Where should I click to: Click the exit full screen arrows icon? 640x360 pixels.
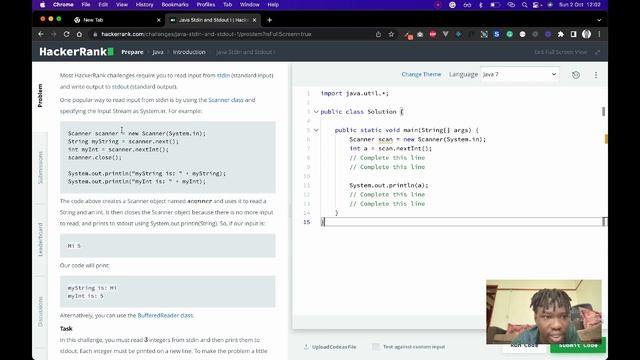click(x=598, y=52)
